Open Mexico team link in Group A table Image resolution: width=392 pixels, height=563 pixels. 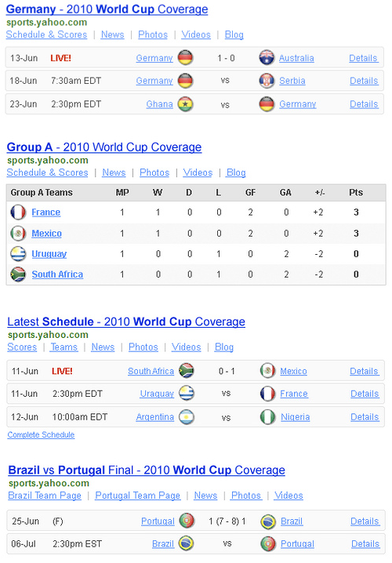point(47,234)
